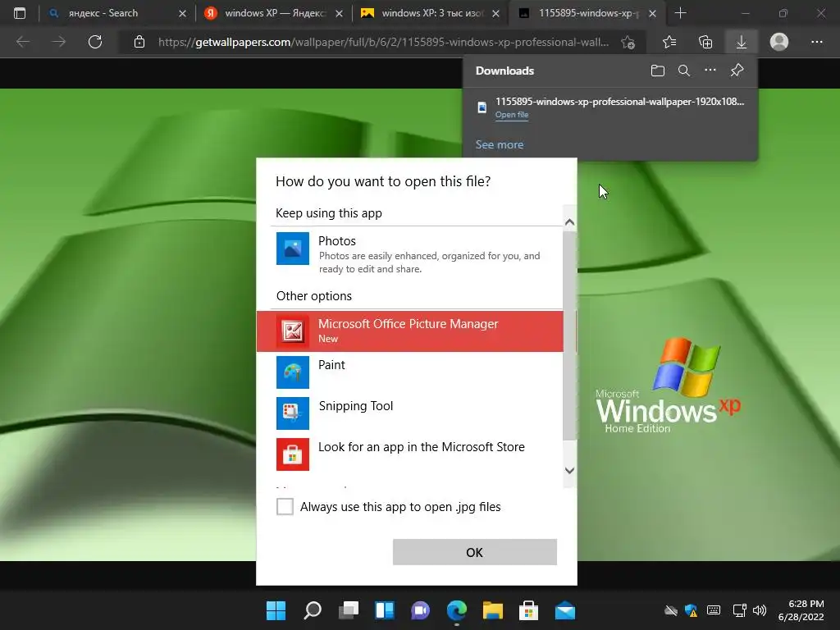The width and height of the screenshot is (840, 630).
Task: Open Downloads panel more options
Action: coord(710,70)
